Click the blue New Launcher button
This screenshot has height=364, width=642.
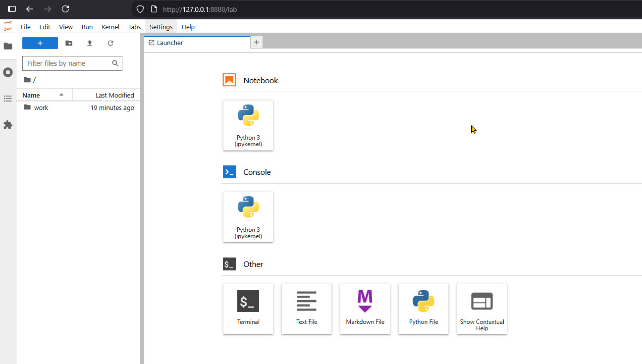[40, 43]
